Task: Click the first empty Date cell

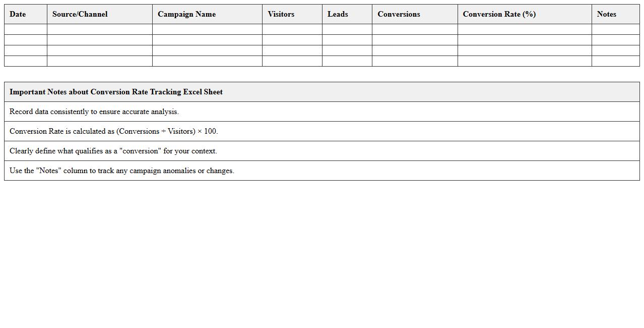Action: tap(25, 29)
